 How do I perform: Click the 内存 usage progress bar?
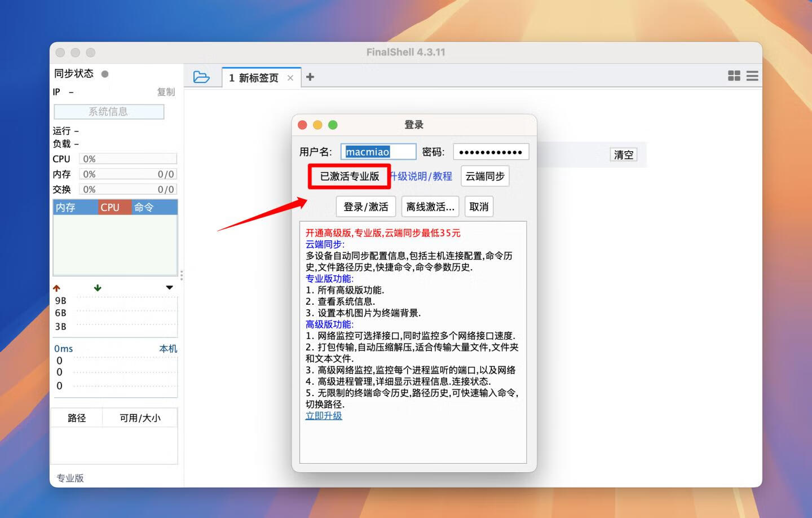tap(128, 174)
